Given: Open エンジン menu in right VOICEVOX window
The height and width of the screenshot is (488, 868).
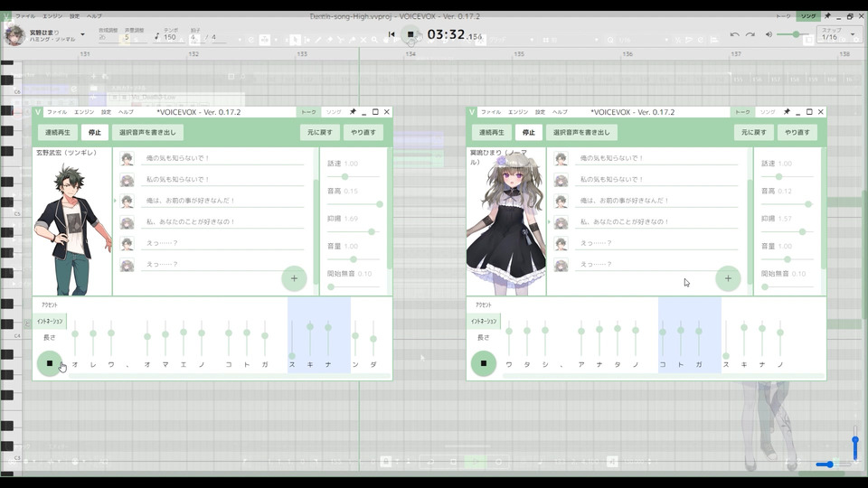Looking at the screenshot, I should pos(518,112).
